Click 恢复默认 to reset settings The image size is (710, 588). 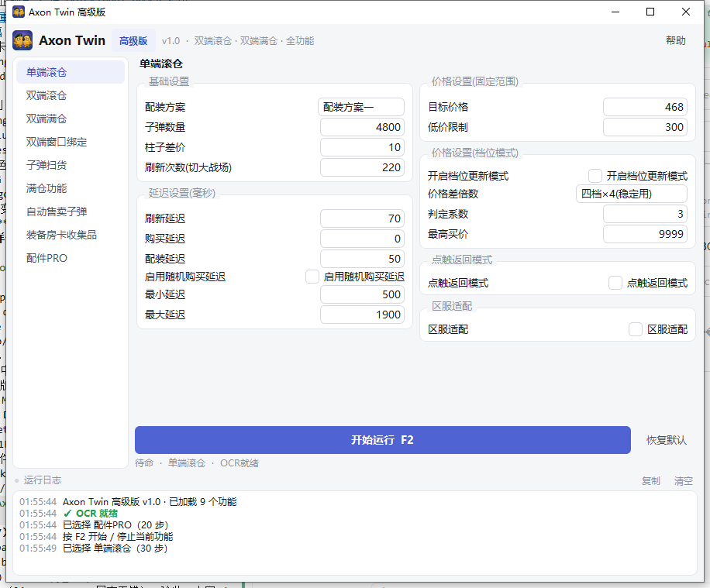click(x=666, y=440)
